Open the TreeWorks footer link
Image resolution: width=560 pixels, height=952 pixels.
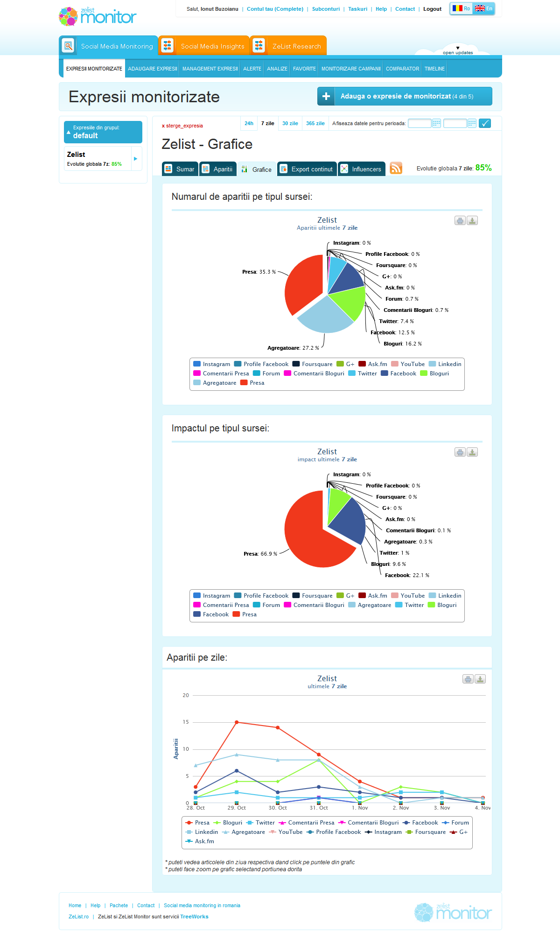[x=194, y=917]
